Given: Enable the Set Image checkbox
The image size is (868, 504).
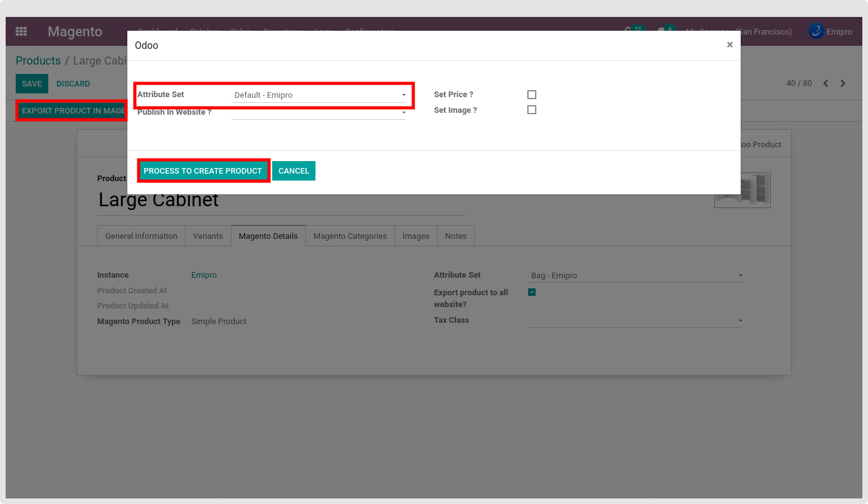Looking at the screenshot, I should coord(532,110).
